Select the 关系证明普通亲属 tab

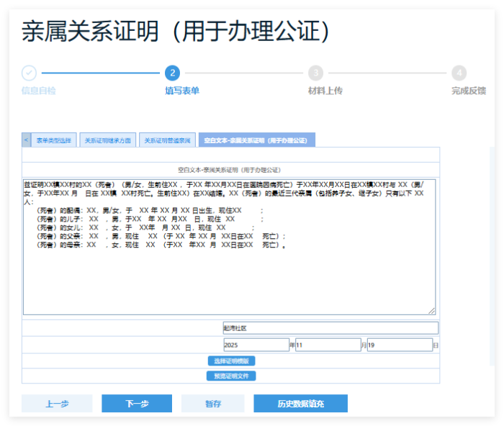pos(167,140)
